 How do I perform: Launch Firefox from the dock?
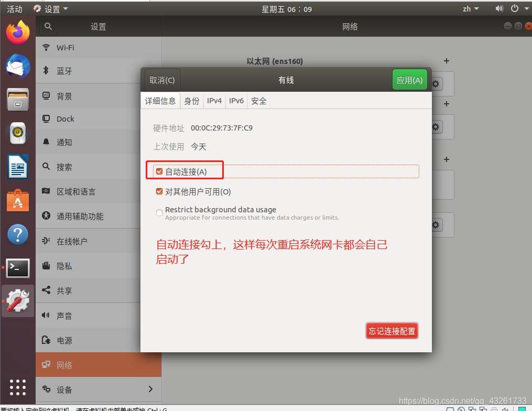pos(18,33)
